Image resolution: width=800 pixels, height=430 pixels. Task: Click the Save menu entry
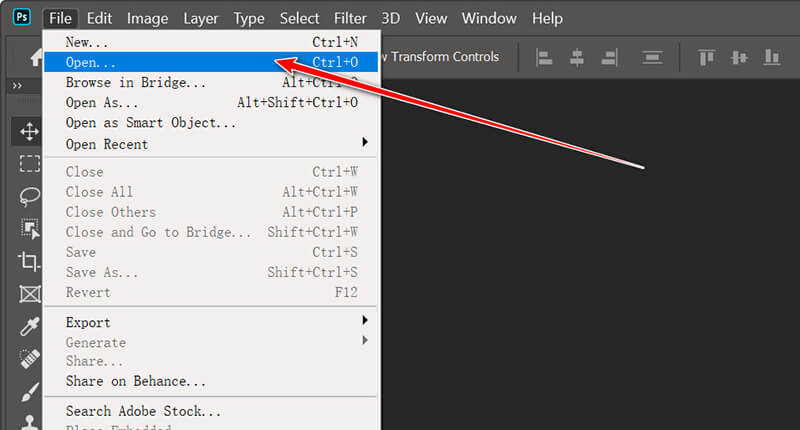click(211, 252)
